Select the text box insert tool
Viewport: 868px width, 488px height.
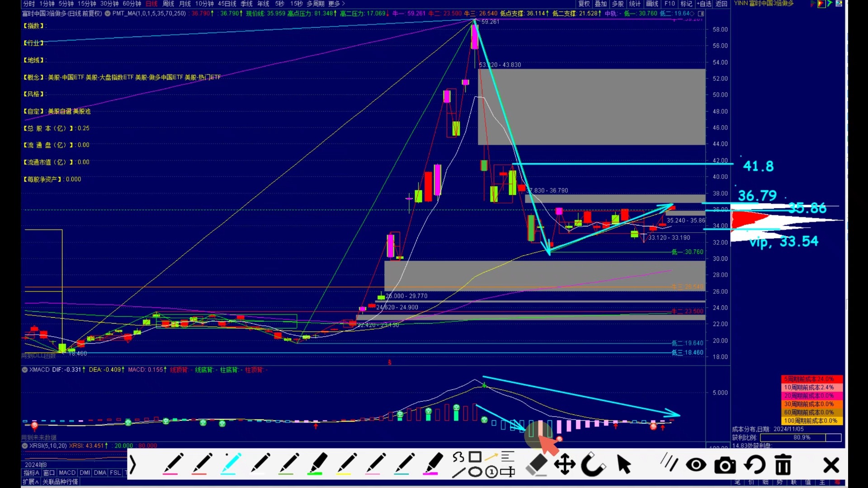coord(508,473)
